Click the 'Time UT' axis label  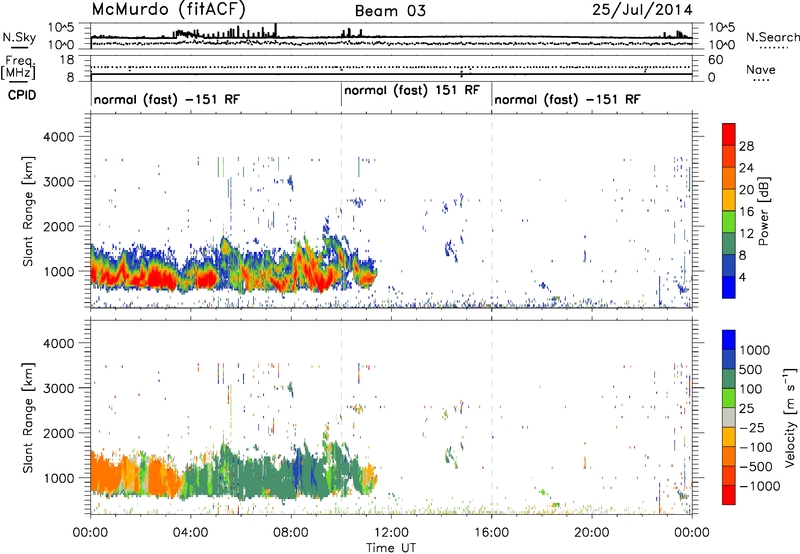391,548
